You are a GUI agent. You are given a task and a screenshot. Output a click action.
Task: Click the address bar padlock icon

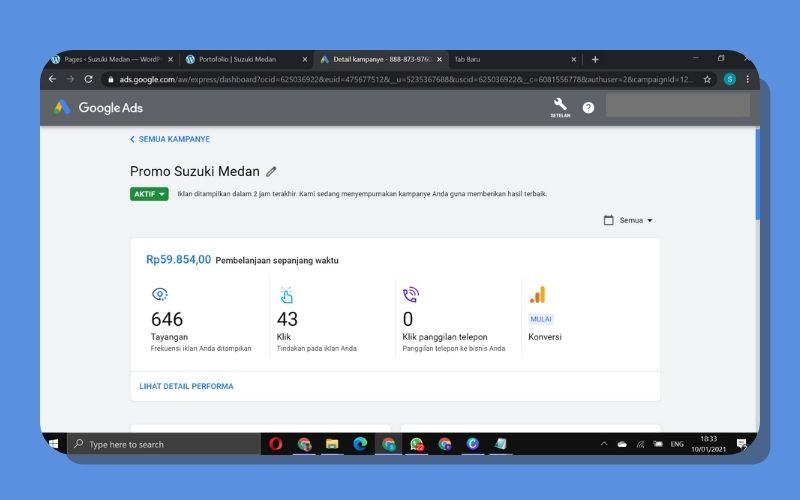tap(111, 80)
